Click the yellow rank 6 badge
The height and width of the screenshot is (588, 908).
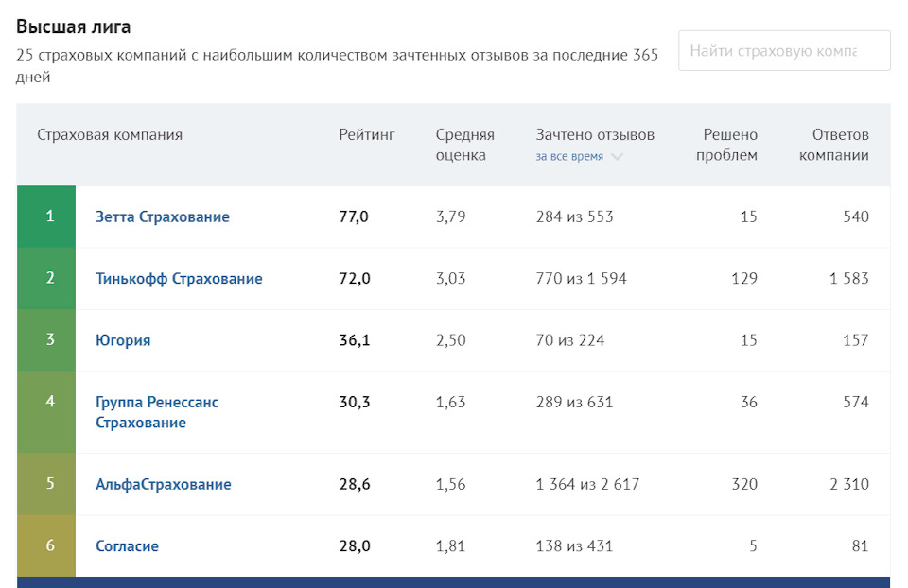pyautogui.click(x=50, y=545)
